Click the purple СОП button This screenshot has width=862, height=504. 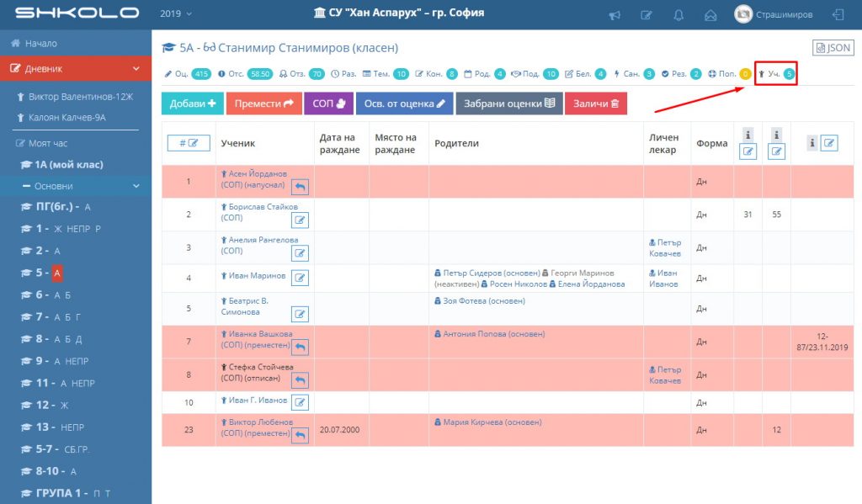[x=328, y=103]
